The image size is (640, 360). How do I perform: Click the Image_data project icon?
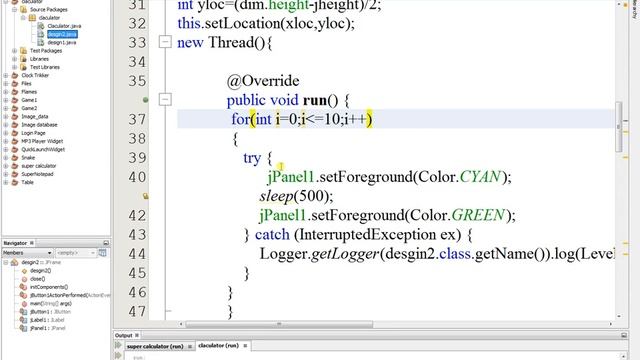(x=15, y=116)
